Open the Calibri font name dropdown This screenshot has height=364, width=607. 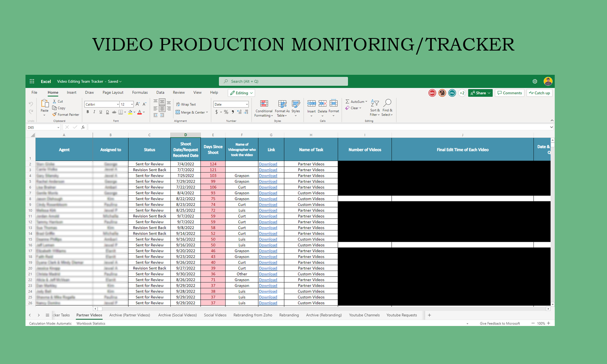118,104
